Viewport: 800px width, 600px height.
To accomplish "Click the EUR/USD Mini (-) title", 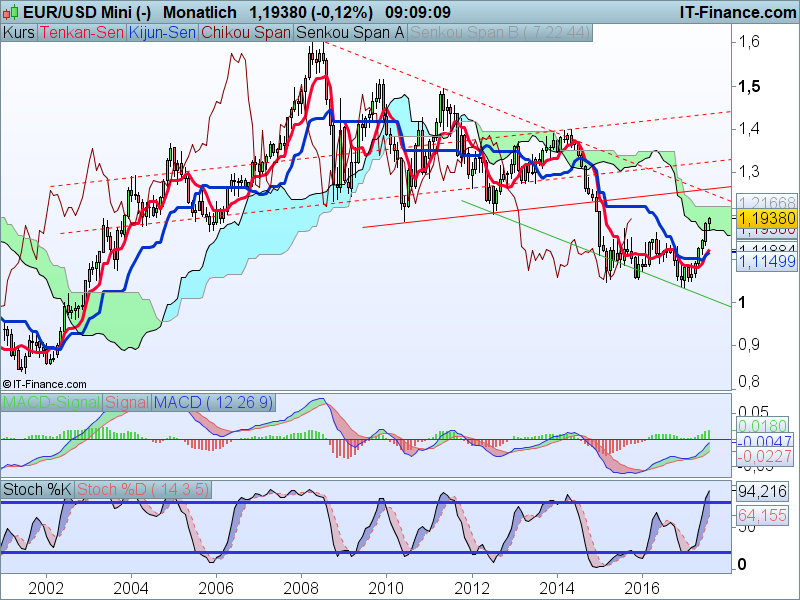I will pos(87,12).
